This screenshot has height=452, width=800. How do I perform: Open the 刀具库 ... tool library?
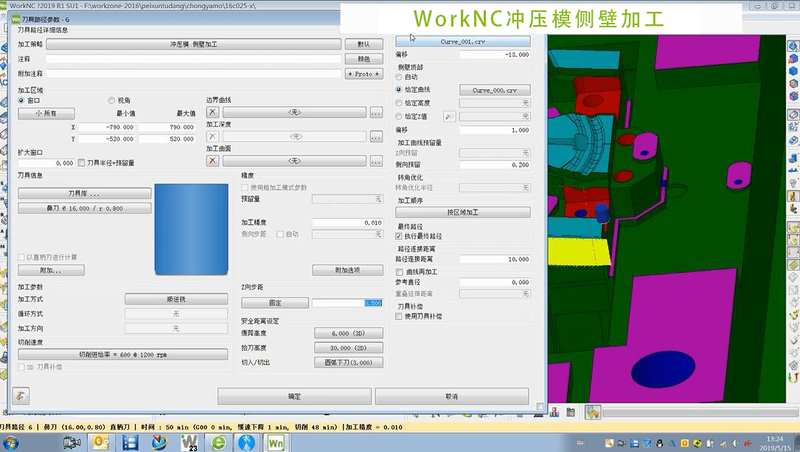85,193
